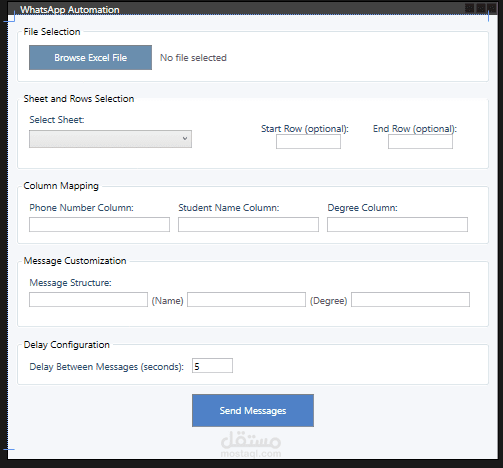Click the message field between (Name) and (Degree)
This screenshot has width=503, height=468.
246,300
